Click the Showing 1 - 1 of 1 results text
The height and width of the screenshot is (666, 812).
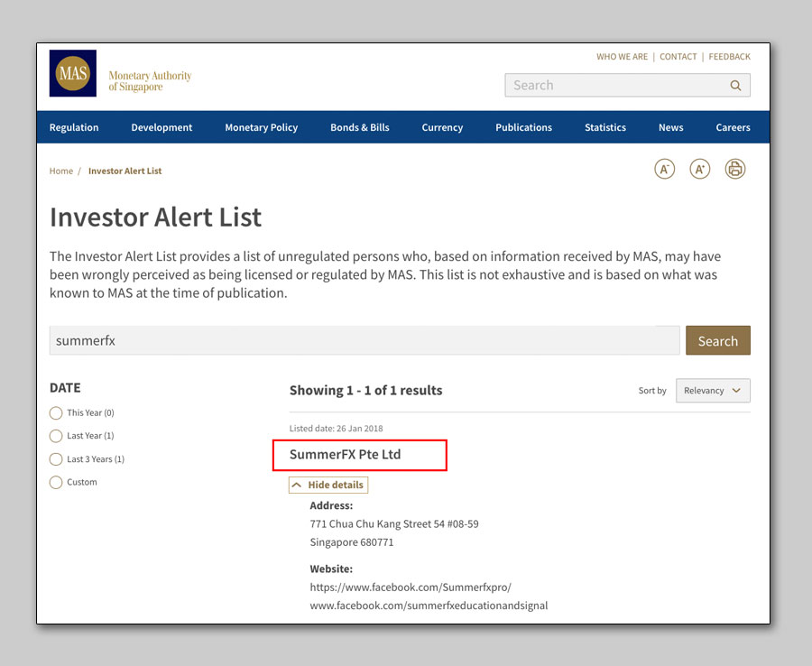[x=365, y=391]
